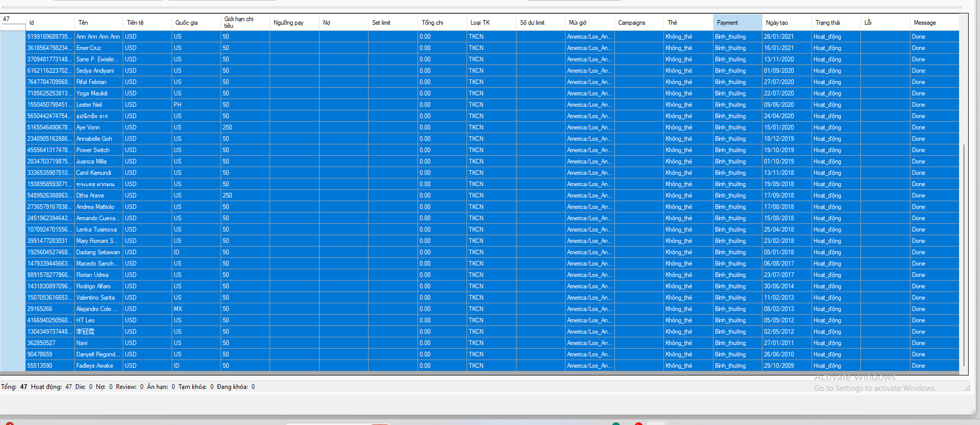Screen dimensions: 980x425
Task: Click the Nợ column header
Action: pyautogui.click(x=344, y=23)
